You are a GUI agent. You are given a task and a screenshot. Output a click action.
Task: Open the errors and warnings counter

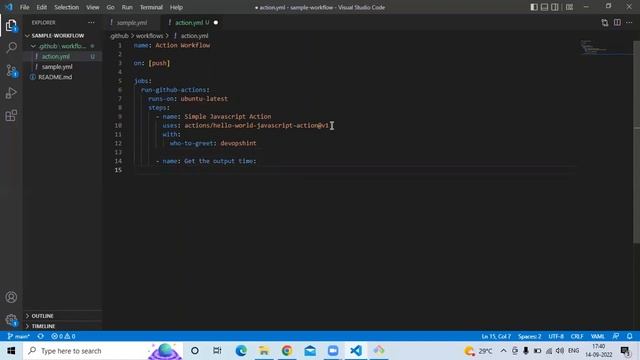pyautogui.click(x=63, y=336)
